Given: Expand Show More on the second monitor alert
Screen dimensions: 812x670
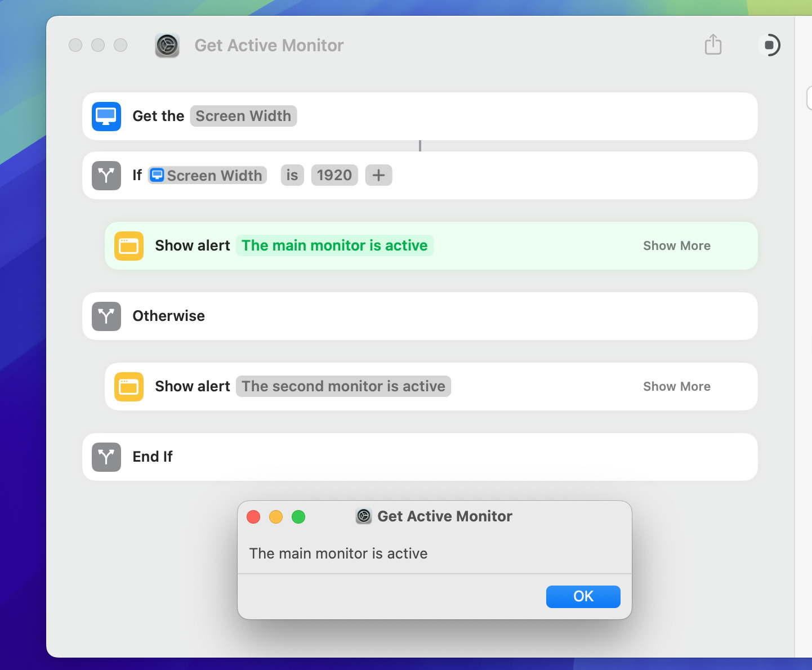Looking at the screenshot, I should pos(677,386).
